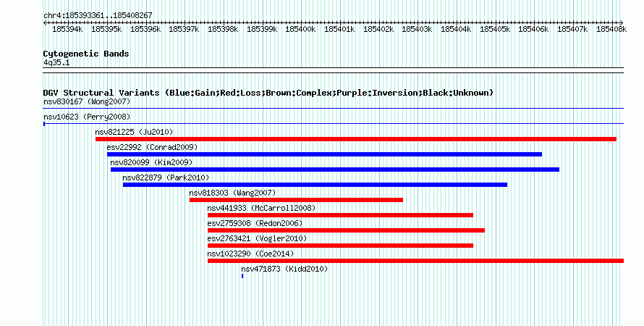Select the red nsv818303 loss bar

click(296, 200)
